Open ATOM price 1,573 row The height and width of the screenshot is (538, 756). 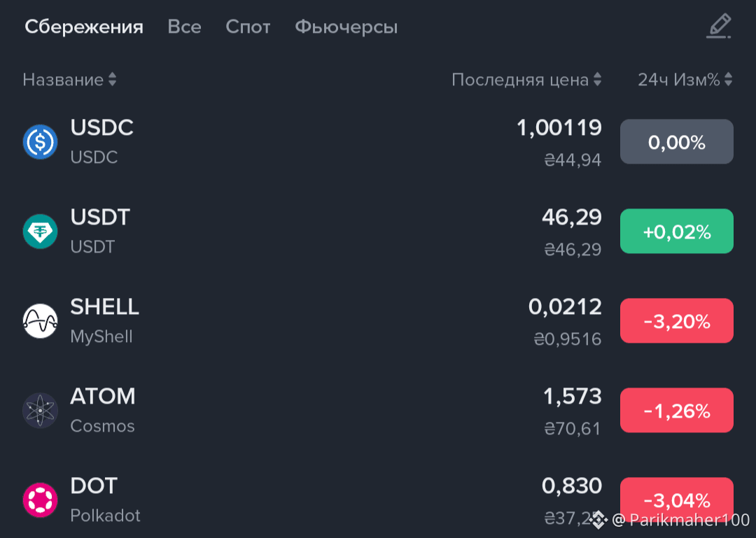coord(378,411)
